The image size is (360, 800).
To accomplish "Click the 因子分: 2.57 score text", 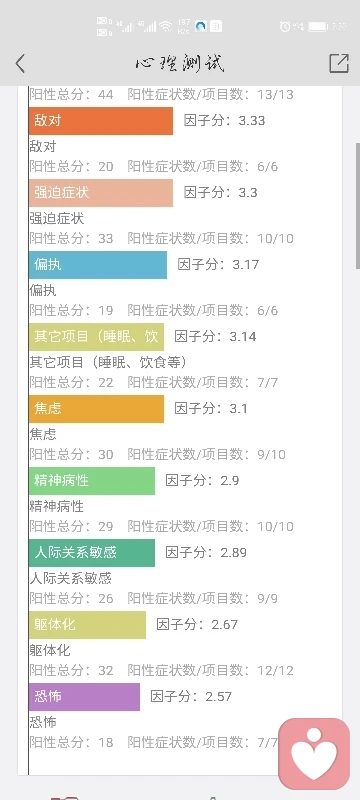I will [x=191, y=696].
